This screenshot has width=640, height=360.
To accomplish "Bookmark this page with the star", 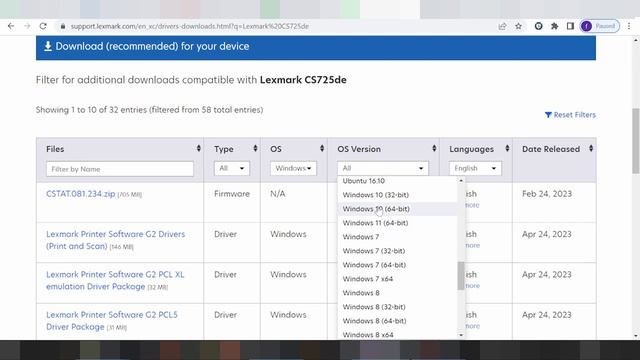I will (518, 26).
